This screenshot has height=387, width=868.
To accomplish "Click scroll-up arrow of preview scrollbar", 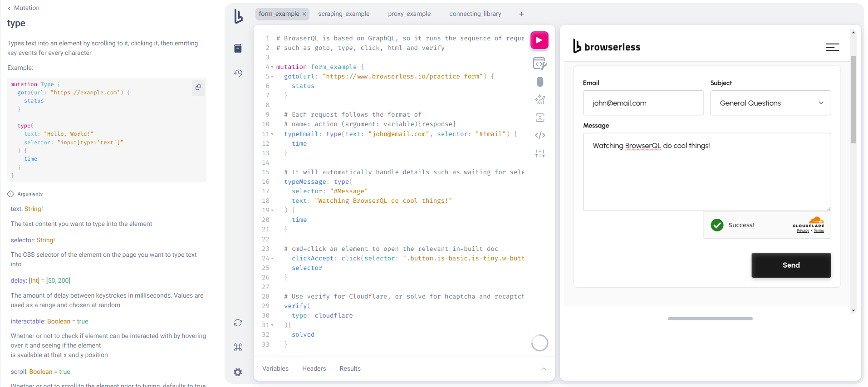I will (853, 33).
